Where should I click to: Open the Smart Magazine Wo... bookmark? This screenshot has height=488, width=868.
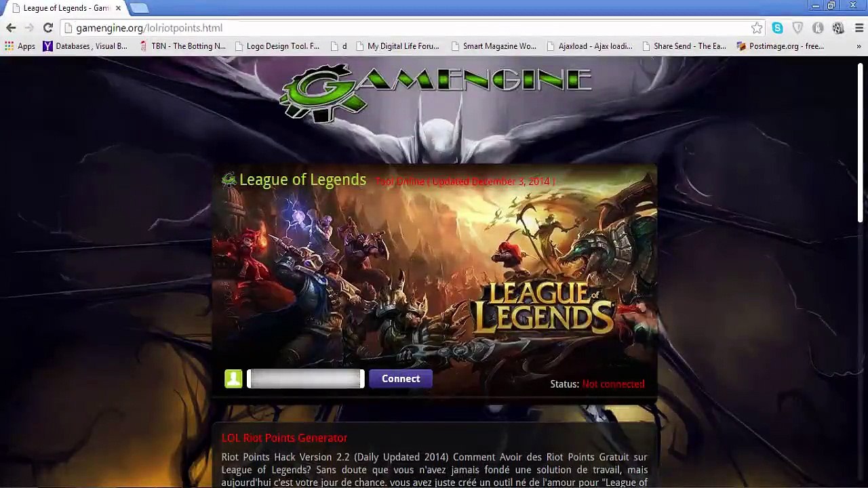(x=493, y=46)
